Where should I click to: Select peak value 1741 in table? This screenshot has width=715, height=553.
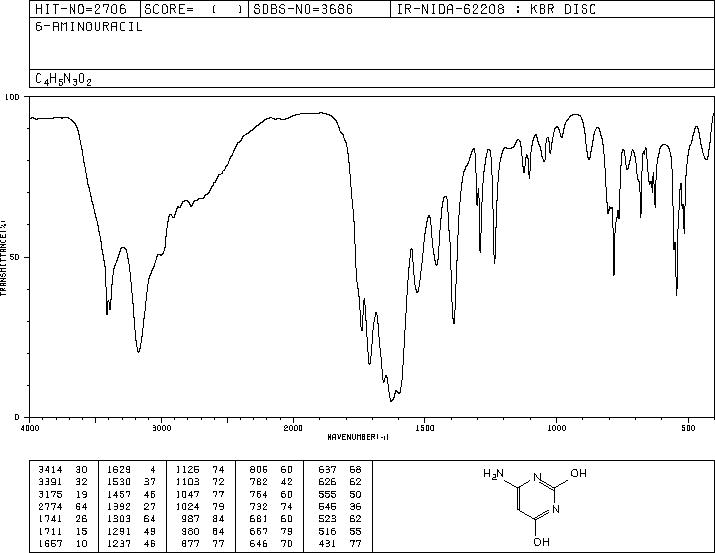[50, 519]
